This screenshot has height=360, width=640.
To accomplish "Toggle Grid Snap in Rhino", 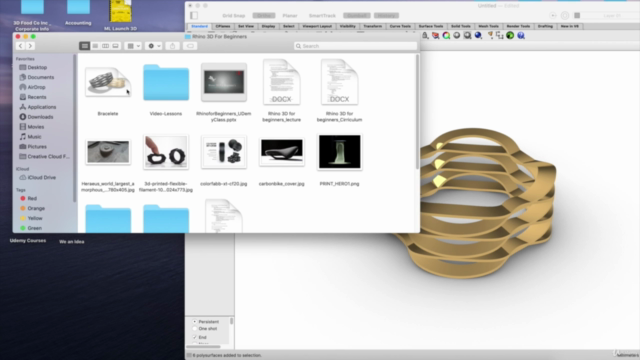I will (233, 16).
